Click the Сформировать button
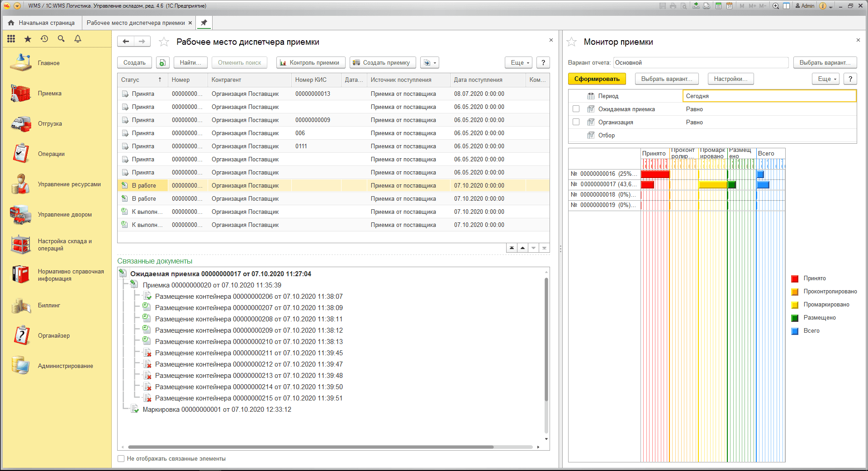Screen dimensions: 868x471 click(x=597, y=79)
